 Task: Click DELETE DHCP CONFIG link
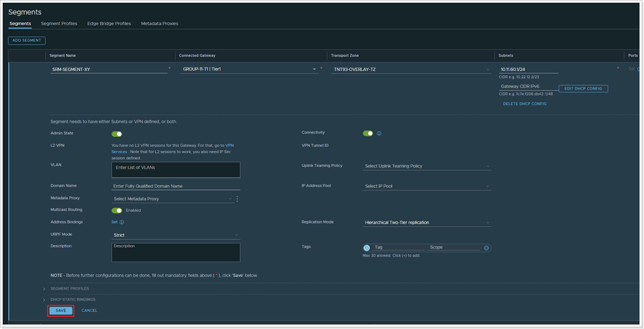[525, 104]
